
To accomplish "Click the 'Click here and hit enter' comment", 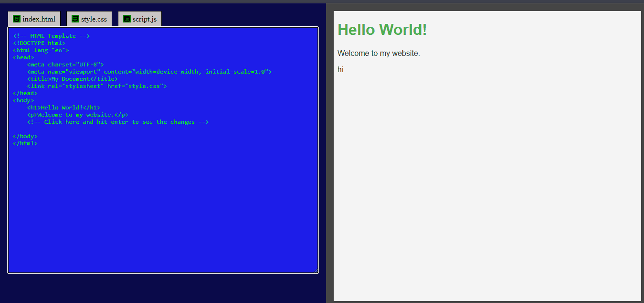I will click(118, 122).
